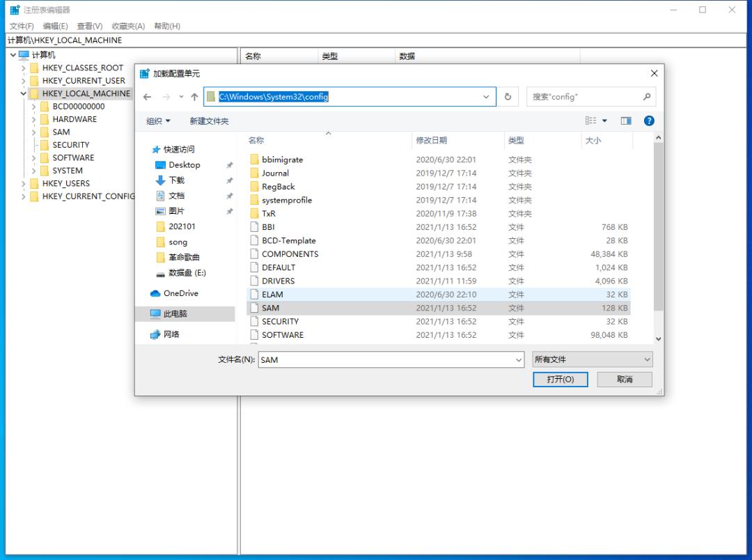Click the refresh icon beside address bar
752x560 pixels.
point(508,97)
